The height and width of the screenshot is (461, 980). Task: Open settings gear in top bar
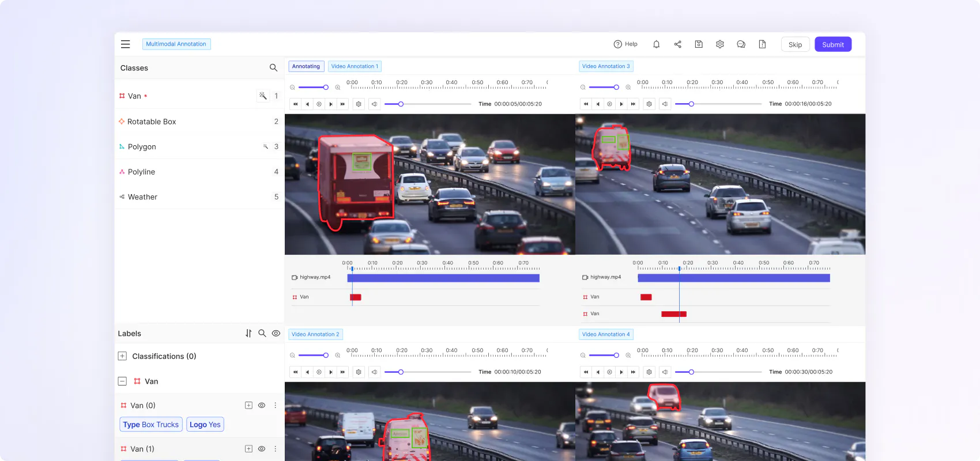[720, 44]
